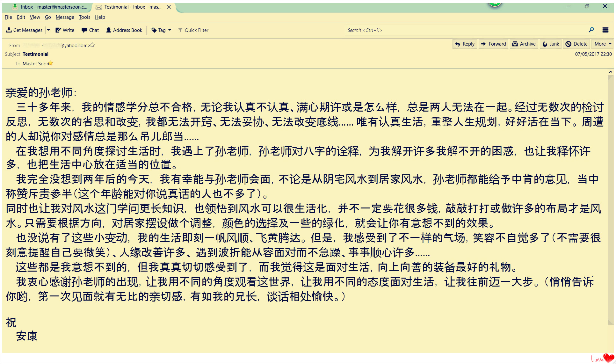616x364 pixels.
Task: Open the Chat panel
Action: pyautogui.click(x=90, y=30)
